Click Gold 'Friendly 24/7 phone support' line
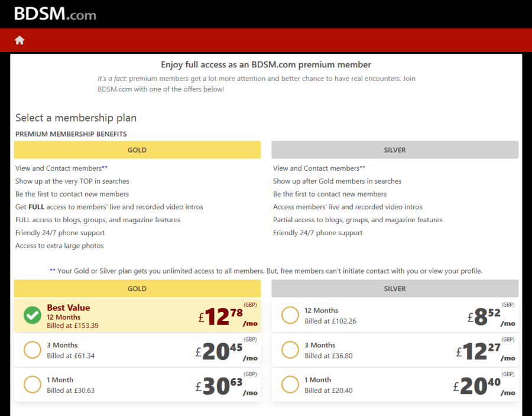This screenshot has height=416, width=532. (60, 233)
